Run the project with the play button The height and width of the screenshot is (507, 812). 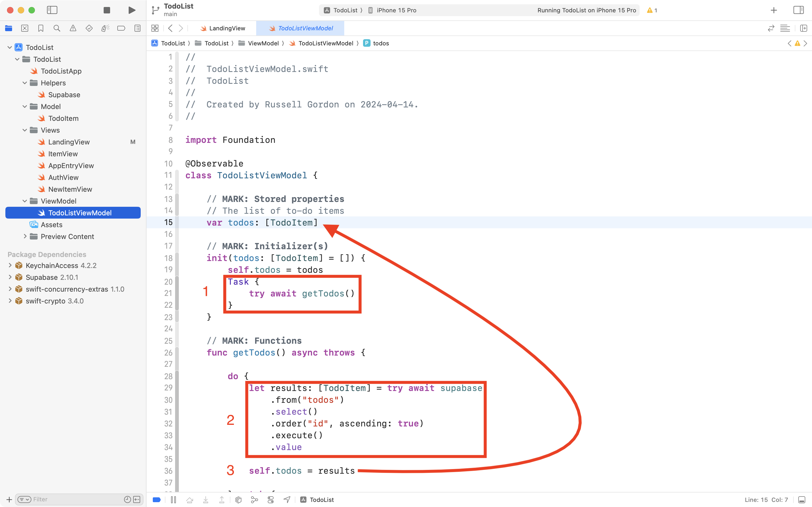pos(131,10)
